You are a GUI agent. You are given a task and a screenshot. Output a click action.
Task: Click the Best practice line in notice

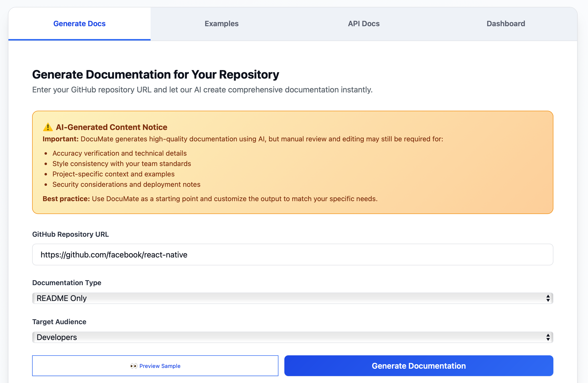pyautogui.click(x=210, y=199)
